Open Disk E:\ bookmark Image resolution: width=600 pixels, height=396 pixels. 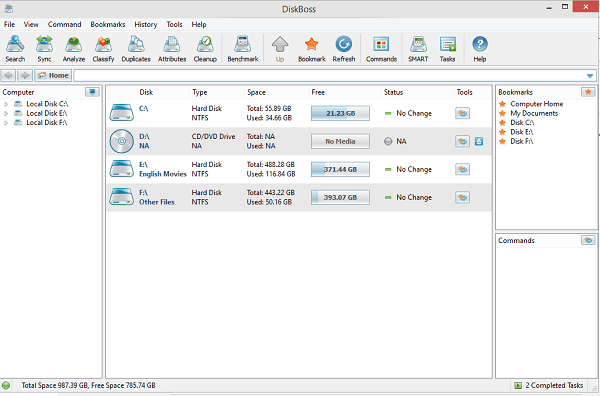(522, 132)
